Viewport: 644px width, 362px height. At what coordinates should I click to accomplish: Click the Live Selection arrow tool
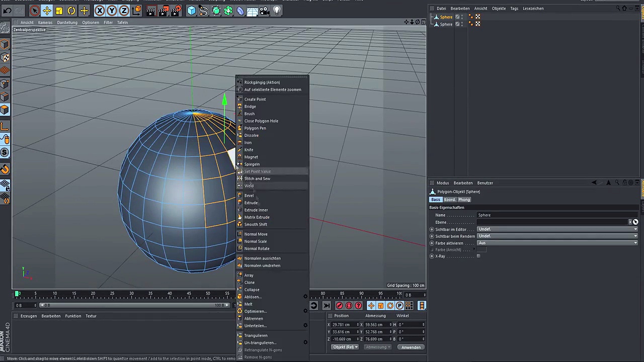[x=35, y=11]
